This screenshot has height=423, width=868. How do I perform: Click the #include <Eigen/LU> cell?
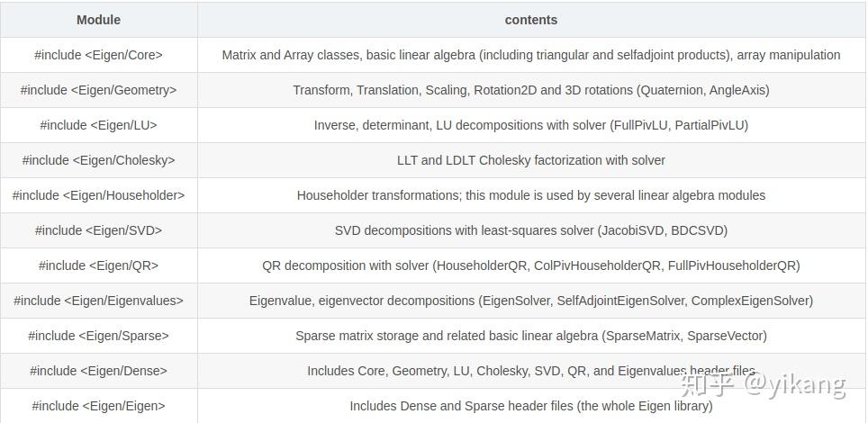[98, 125]
